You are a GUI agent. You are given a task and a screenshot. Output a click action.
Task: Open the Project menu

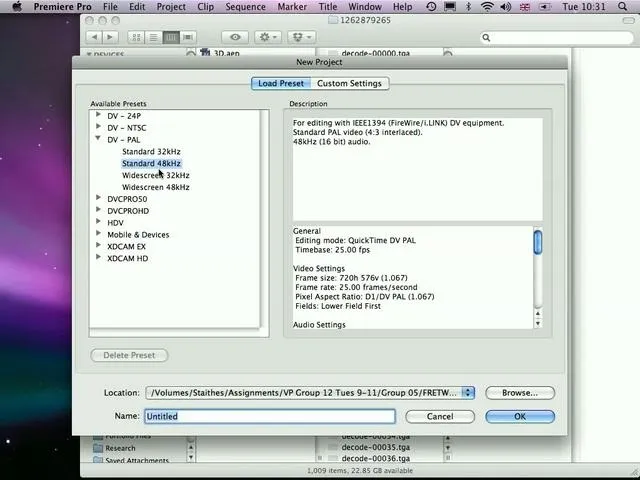point(171,7)
